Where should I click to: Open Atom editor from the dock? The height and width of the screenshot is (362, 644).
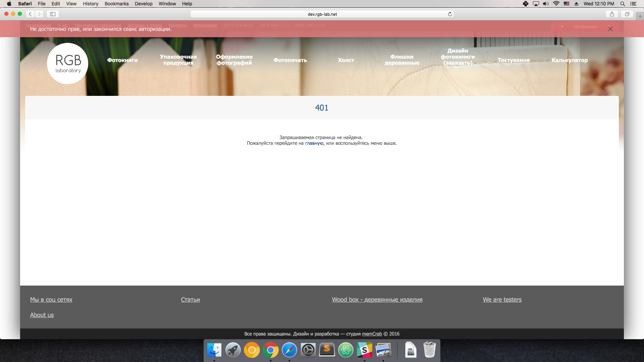[x=345, y=350]
